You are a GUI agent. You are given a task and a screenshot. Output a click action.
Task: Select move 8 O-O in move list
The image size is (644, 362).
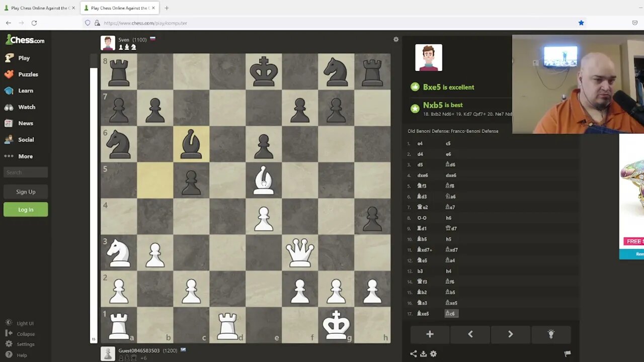422,218
